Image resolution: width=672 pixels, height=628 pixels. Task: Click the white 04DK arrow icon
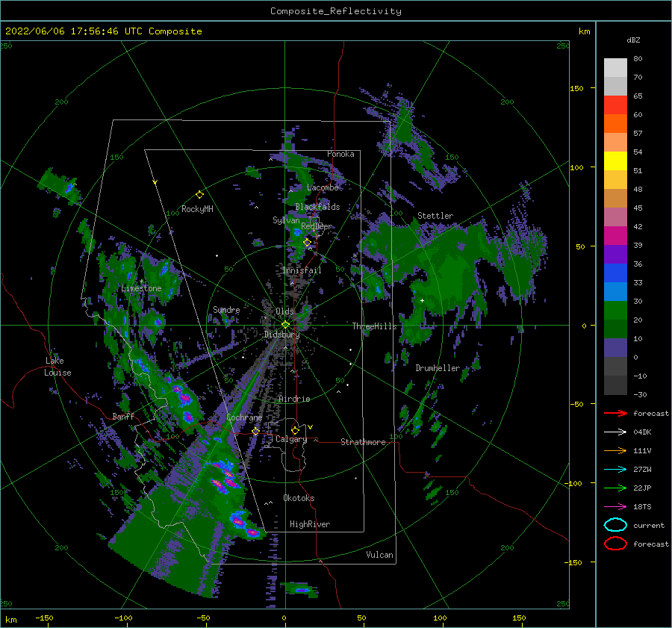[615, 432]
